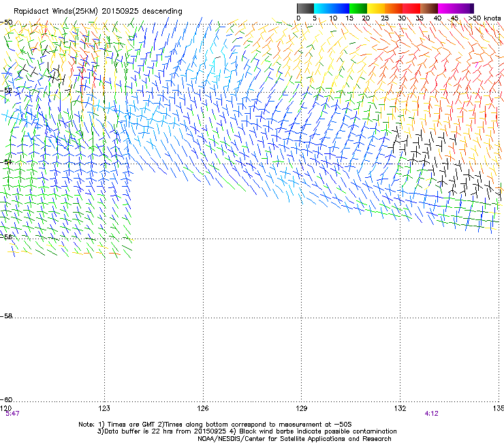Click the '45' legend speed label

[454, 18]
